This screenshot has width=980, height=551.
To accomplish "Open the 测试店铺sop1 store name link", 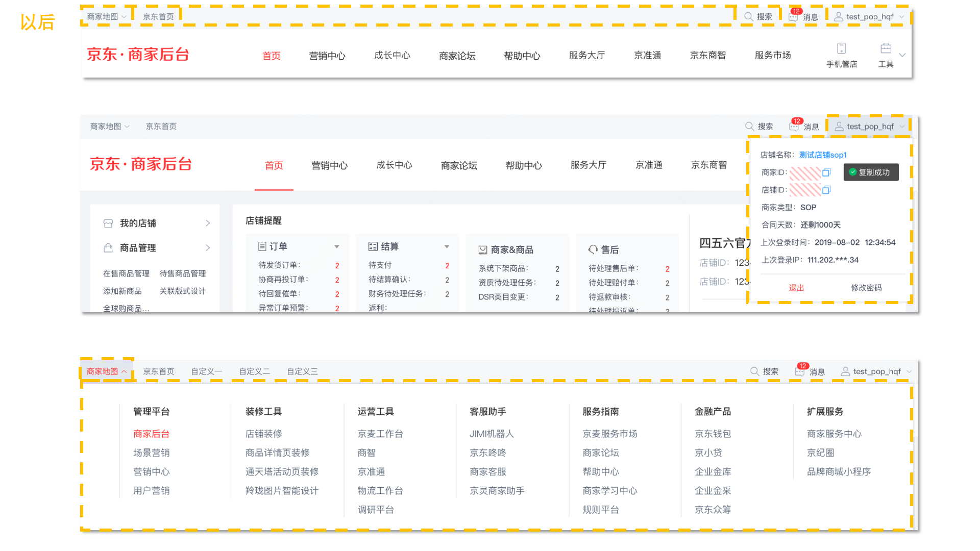I will (x=822, y=155).
